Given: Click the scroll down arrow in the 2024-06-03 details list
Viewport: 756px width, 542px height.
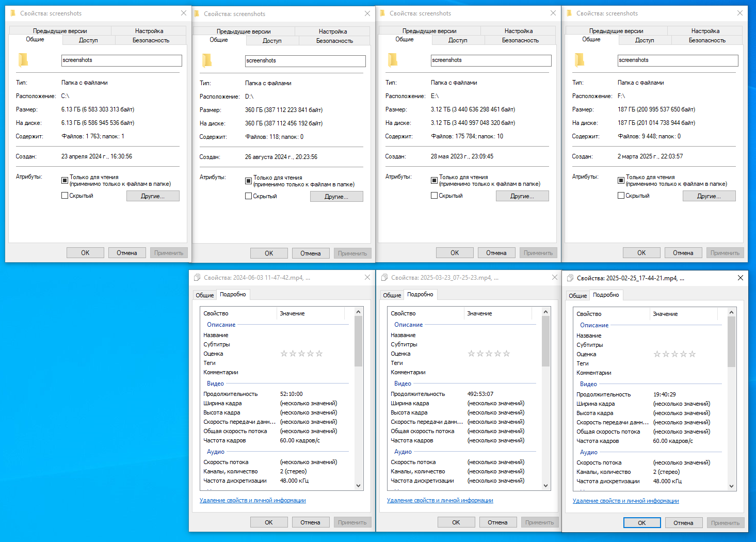Looking at the screenshot, I should [359, 486].
